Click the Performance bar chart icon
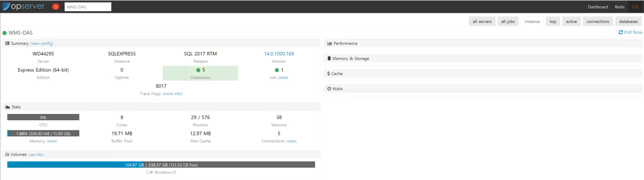Screen dimensions: 644x180 pos(329,43)
